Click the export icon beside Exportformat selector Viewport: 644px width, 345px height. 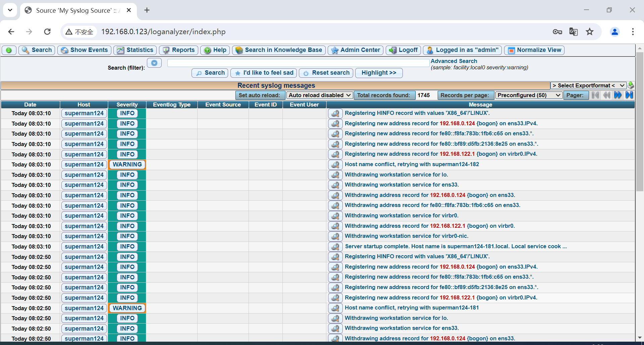click(x=631, y=85)
